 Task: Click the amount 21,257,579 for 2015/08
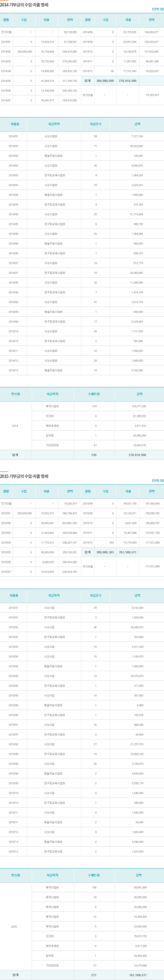tap(137, 745)
